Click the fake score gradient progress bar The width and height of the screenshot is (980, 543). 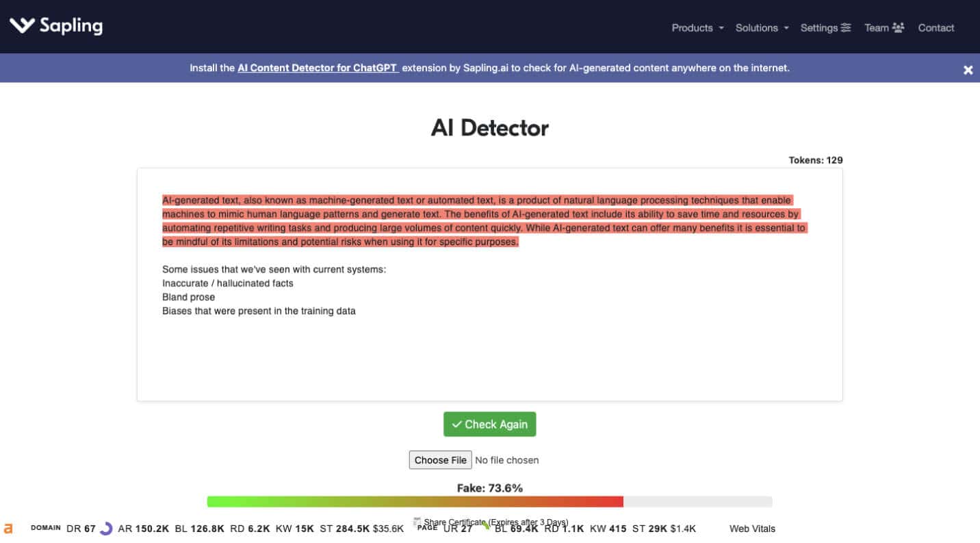[x=489, y=502]
